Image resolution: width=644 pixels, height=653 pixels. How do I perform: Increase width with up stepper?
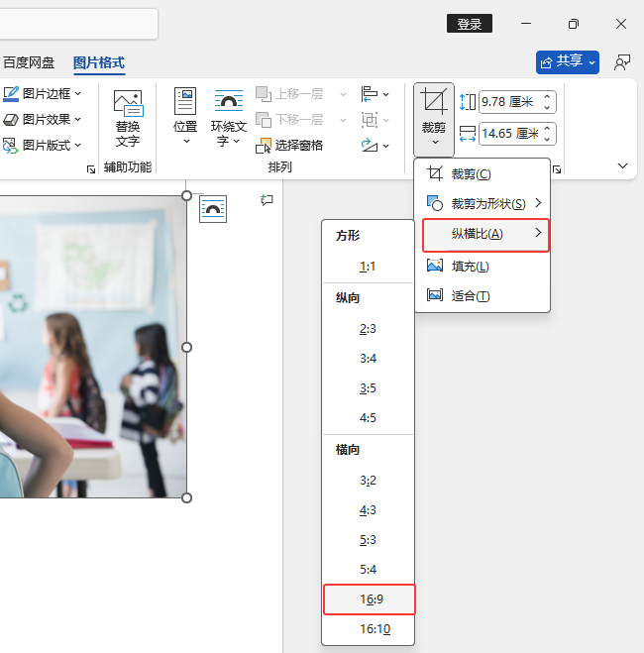[x=547, y=129]
